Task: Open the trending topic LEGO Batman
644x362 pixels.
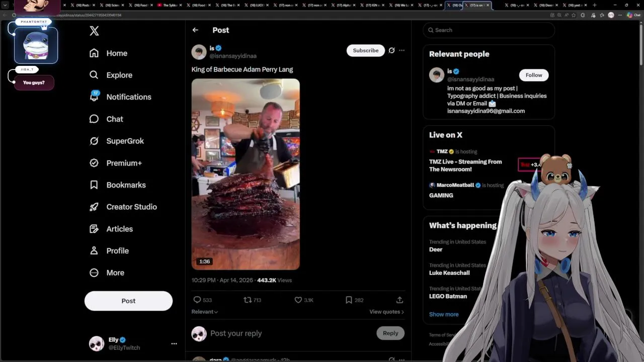Action: pos(448,296)
